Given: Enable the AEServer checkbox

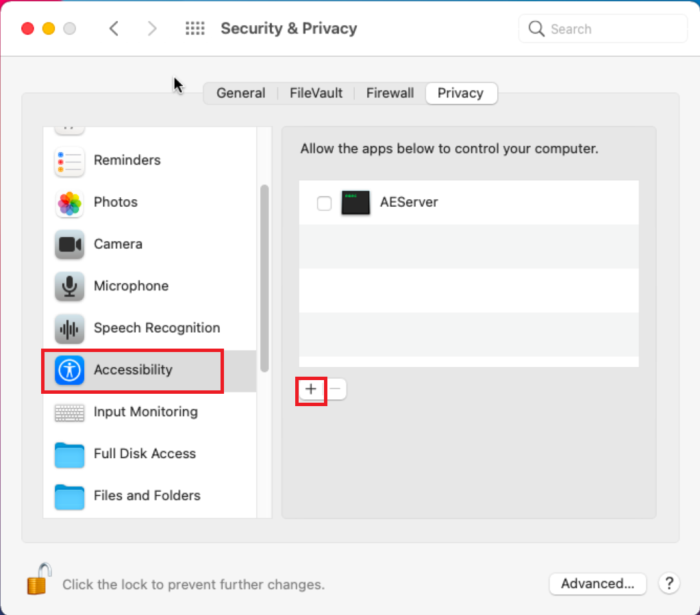Looking at the screenshot, I should point(324,203).
